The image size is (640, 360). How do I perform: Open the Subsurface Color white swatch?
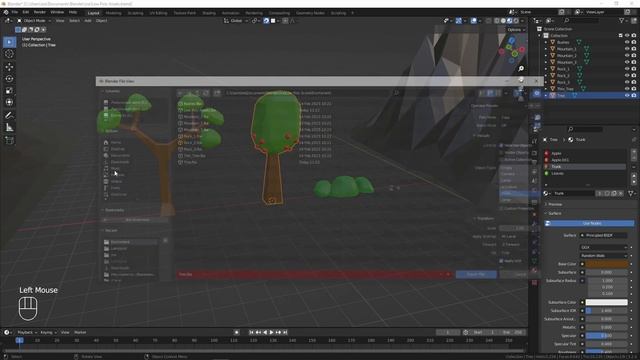point(607,302)
